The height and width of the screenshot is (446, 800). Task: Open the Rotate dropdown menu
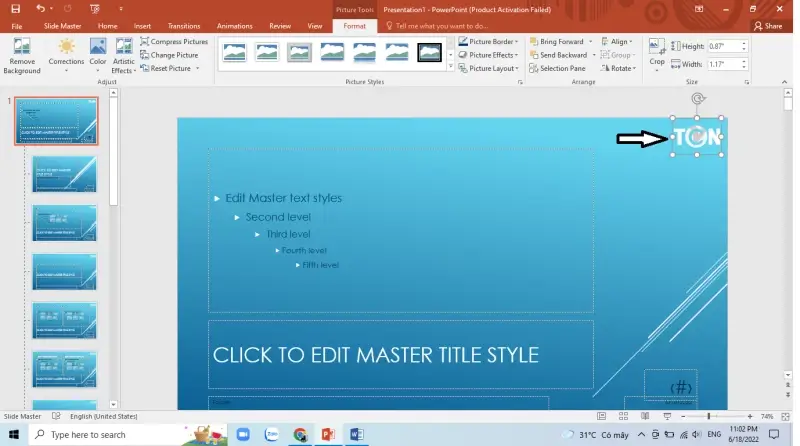tap(633, 68)
